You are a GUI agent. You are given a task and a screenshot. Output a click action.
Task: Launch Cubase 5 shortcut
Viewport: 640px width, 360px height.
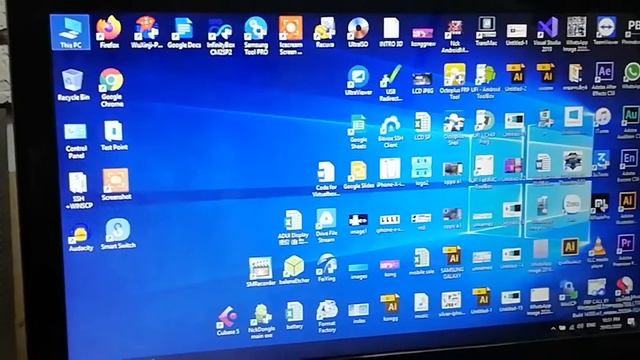[228, 321]
